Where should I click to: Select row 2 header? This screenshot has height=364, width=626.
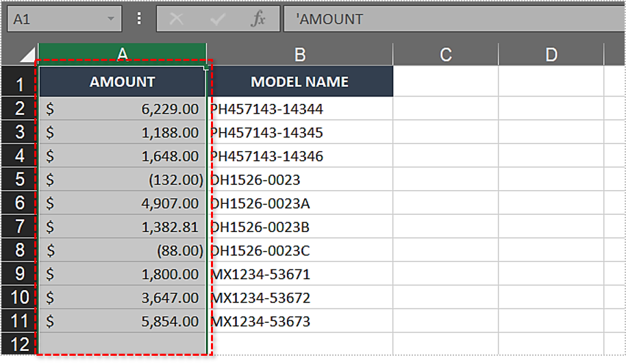pyautogui.click(x=18, y=108)
